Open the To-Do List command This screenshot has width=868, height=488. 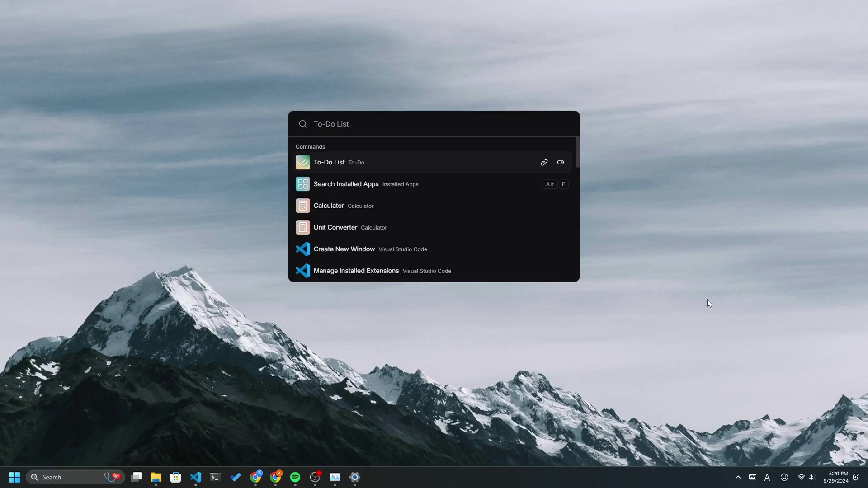click(329, 162)
